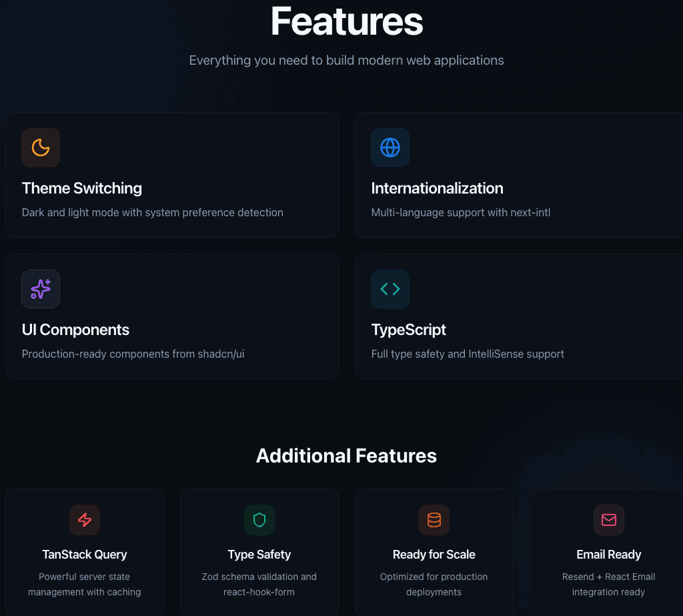This screenshot has height=616, width=683.
Task: Click the Ready for Scale title
Action: coord(434,555)
